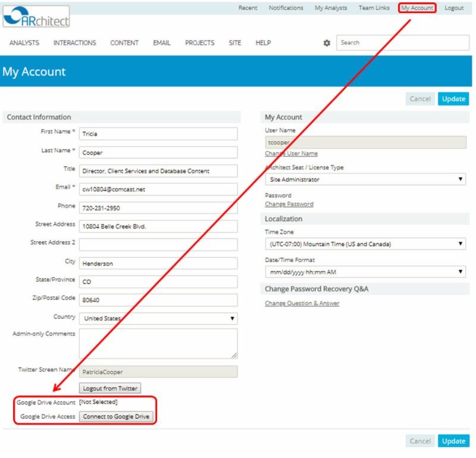476x458 pixels.
Task: Click the My Account page title
Action: click(x=34, y=71)
